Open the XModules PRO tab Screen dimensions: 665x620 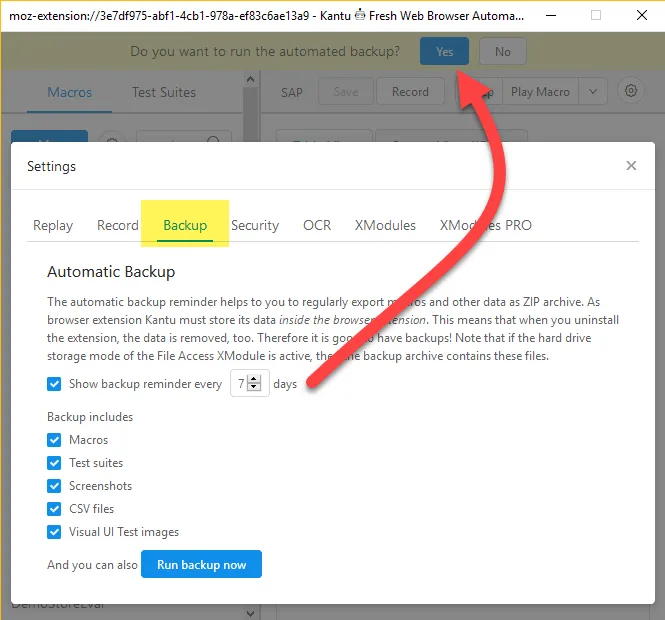[485, 225]
